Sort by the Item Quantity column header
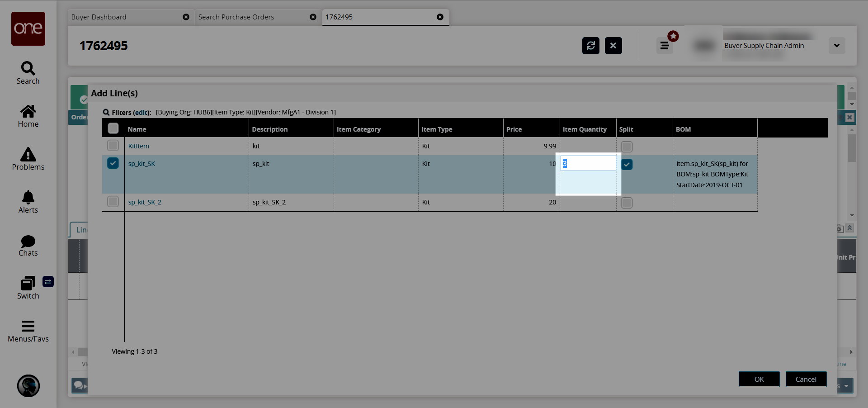This screenshot has height=408, width=868. click(588, 129)
